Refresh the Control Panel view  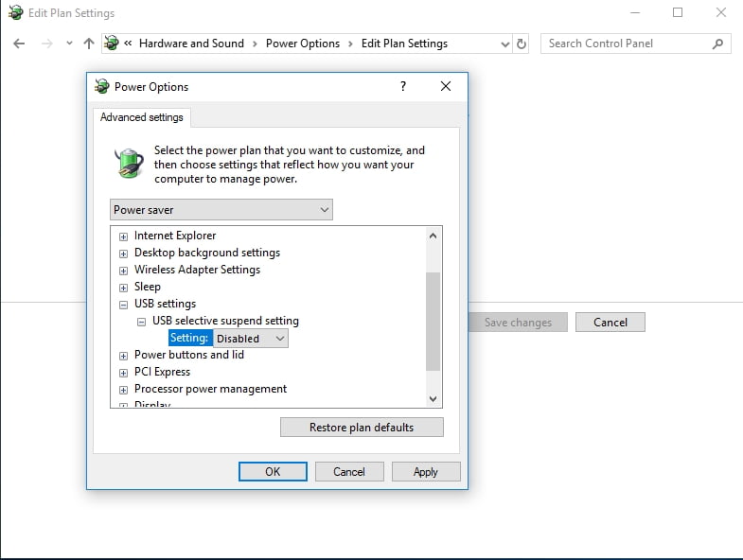(x=522, y=44)
